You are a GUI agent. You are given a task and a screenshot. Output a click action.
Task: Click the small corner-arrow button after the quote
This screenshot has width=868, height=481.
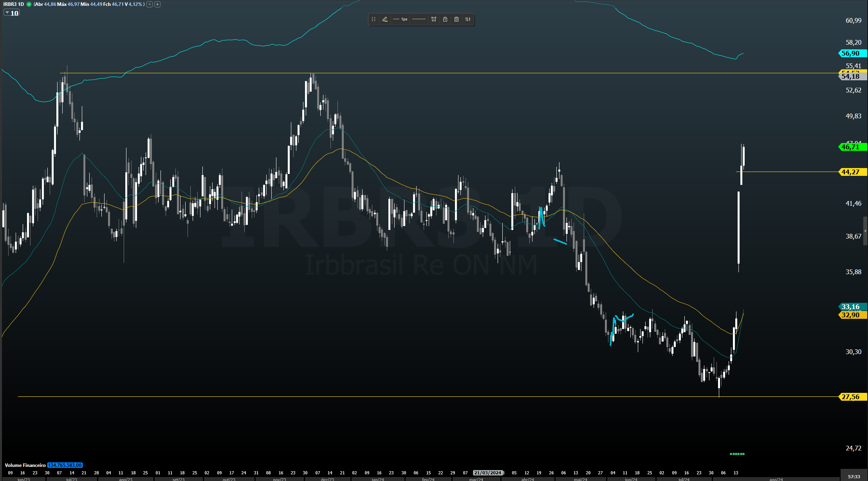[150, 4]
